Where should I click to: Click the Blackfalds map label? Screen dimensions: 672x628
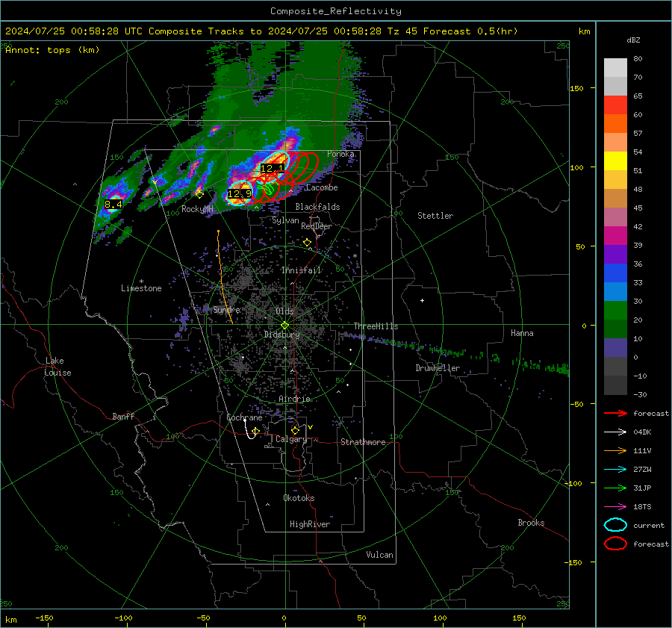pyautogui.click(x=317, y=207)
